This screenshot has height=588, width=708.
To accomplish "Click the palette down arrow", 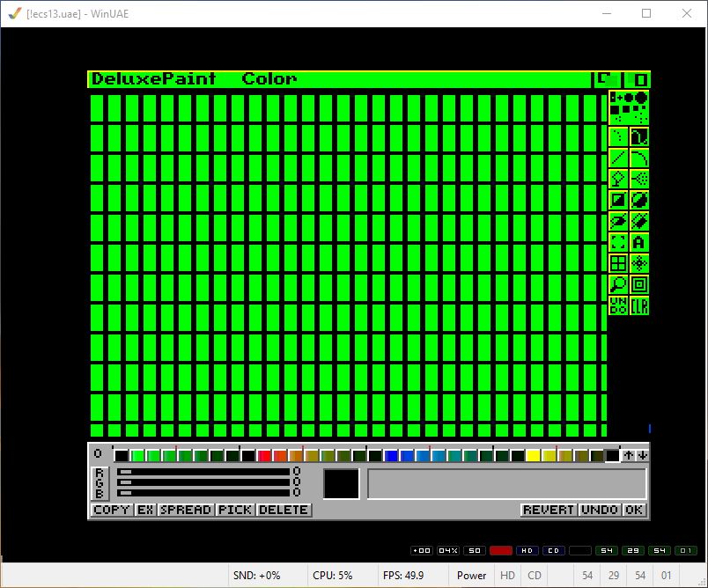I will (x=642, y=455).
